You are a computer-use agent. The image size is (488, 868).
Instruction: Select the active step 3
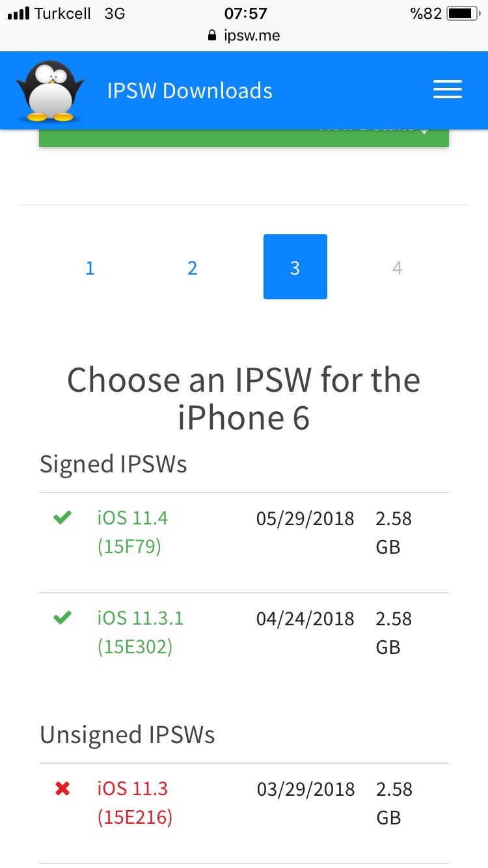tap(295, 267)
